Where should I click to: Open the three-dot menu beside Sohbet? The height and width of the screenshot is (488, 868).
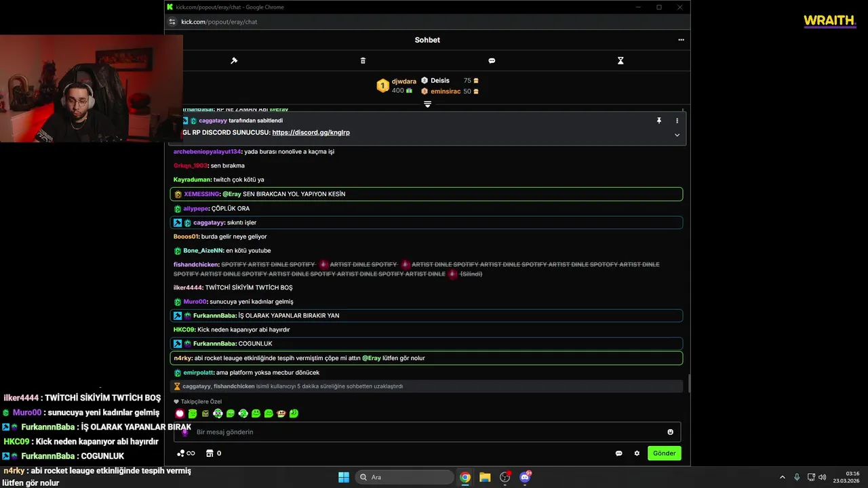tap(681, 40)
